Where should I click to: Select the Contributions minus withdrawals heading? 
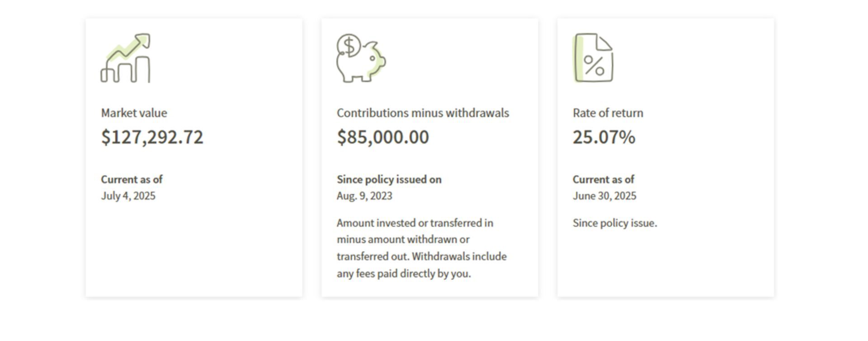coord(423,113)
